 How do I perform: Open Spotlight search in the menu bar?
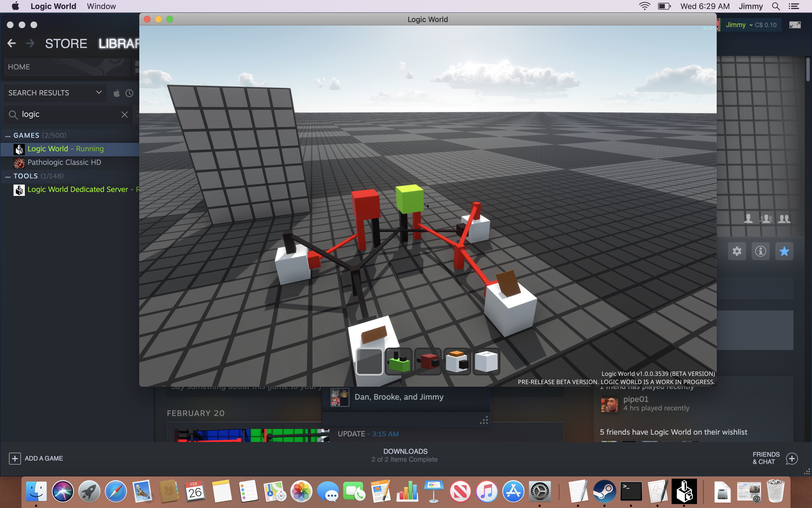tap(776, 6)
